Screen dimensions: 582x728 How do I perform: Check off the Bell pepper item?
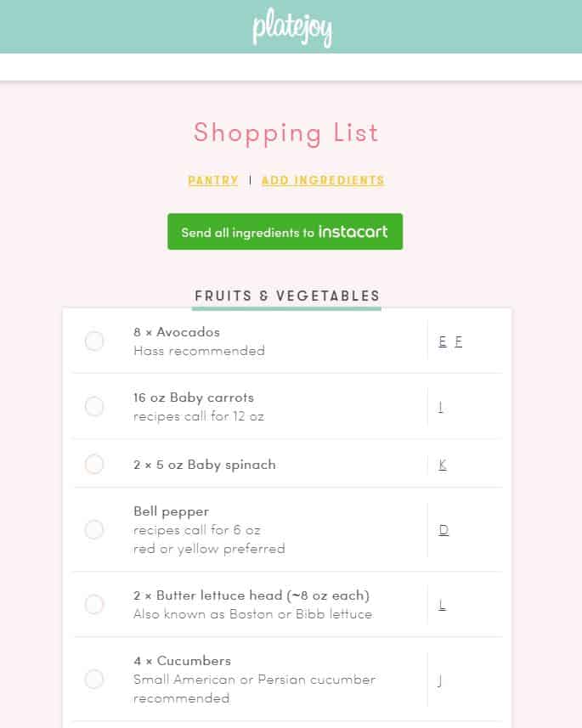tap(94, 530)
